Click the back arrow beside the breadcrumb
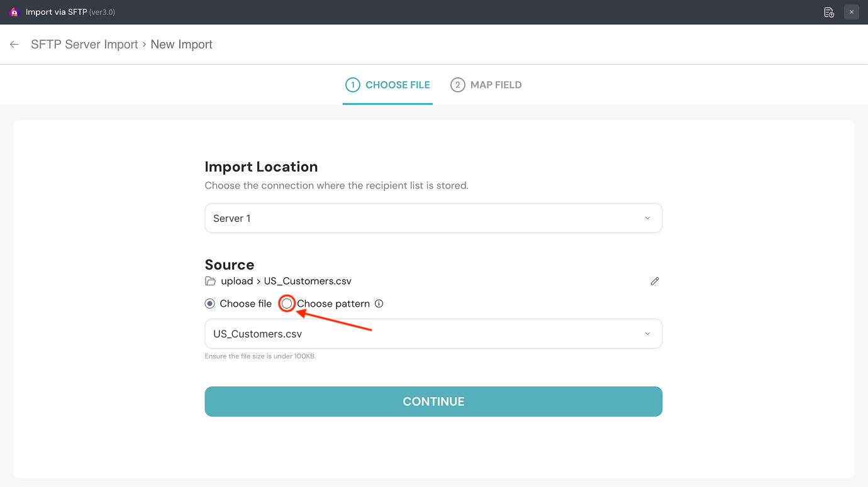 [x=14, y=45]
